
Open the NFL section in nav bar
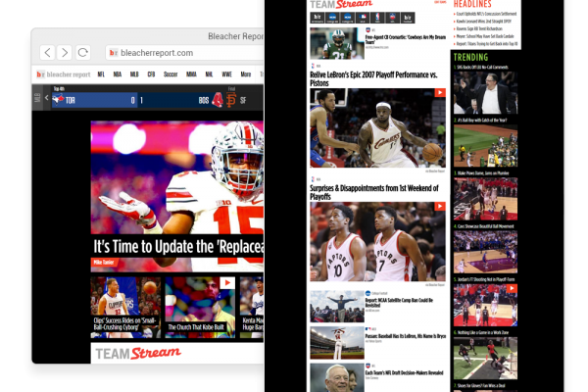(x=101, y=74)
